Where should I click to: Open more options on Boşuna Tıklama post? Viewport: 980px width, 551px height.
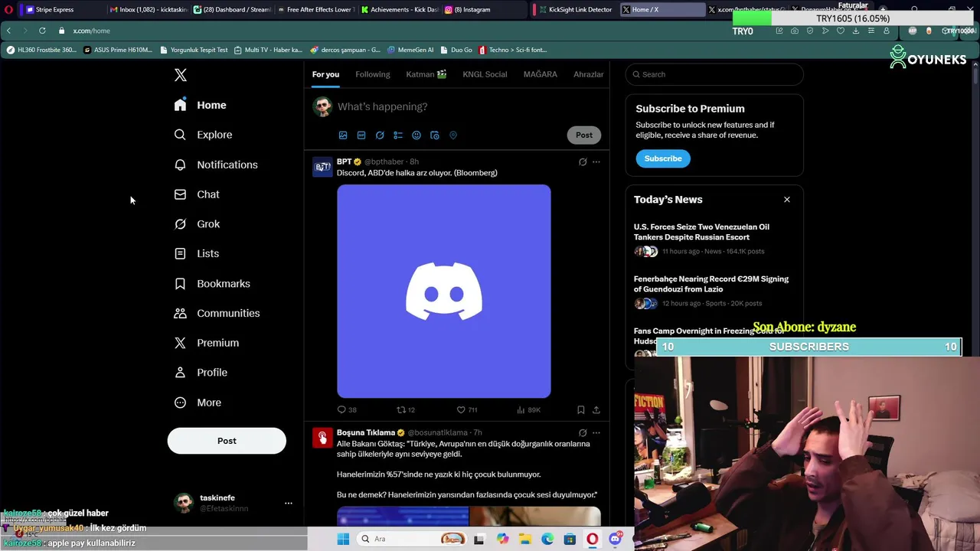596,433
